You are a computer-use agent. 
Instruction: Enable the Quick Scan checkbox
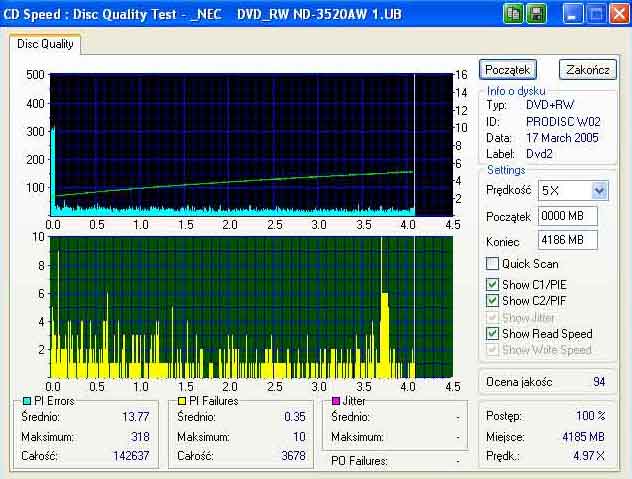tap(492, 264)
